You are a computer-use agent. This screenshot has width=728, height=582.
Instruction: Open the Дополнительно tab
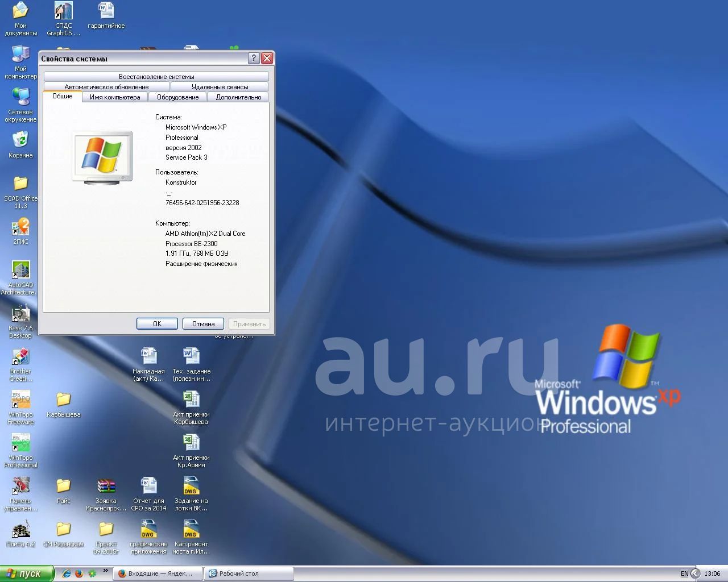[x=238, y=97]
